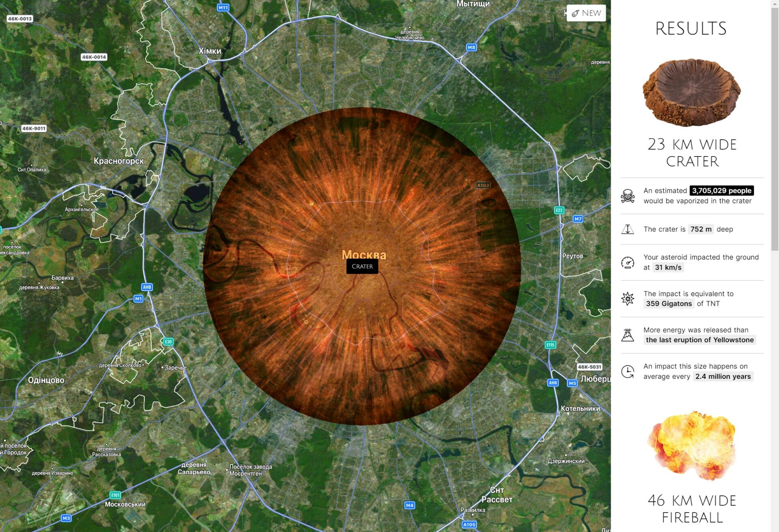Click the NEW asteroid button
The height and width of the screenshot is (532, 779).
point(586,13)
